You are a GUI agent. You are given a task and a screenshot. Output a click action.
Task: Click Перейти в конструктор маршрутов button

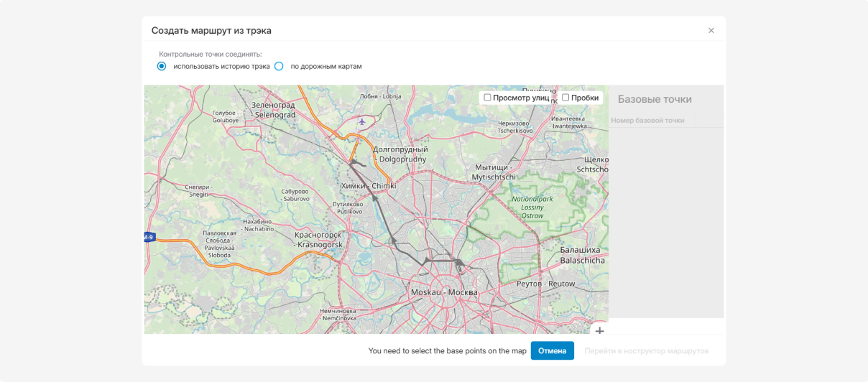click(x=646, y=351)
